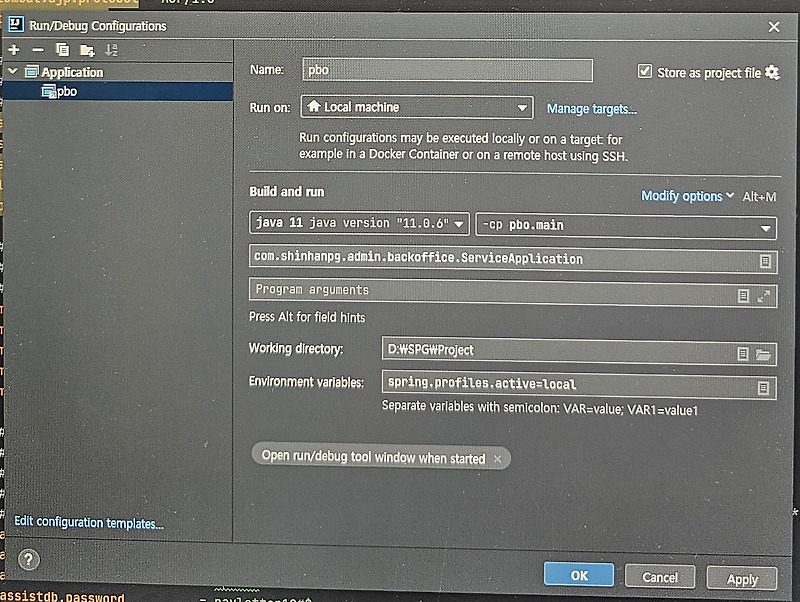Remove the Open run/debug tool window tag
This screenshot has width=800, height=602.
498,458
